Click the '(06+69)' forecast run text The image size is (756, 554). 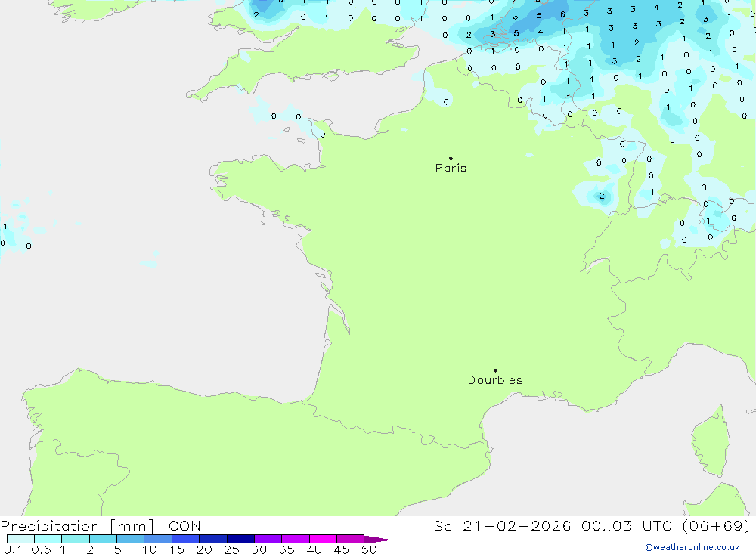[x=717, y=526]
